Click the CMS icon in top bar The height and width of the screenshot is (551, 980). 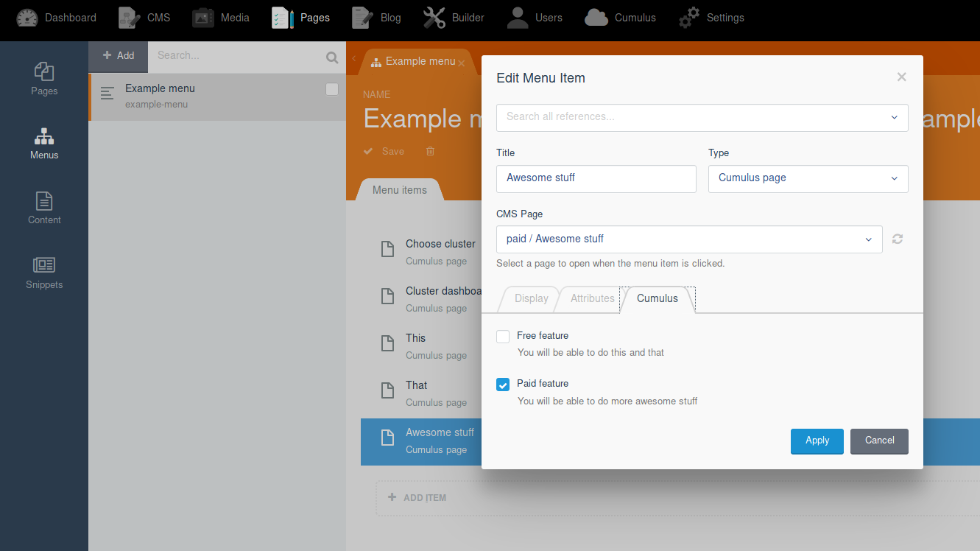[130, 18]
